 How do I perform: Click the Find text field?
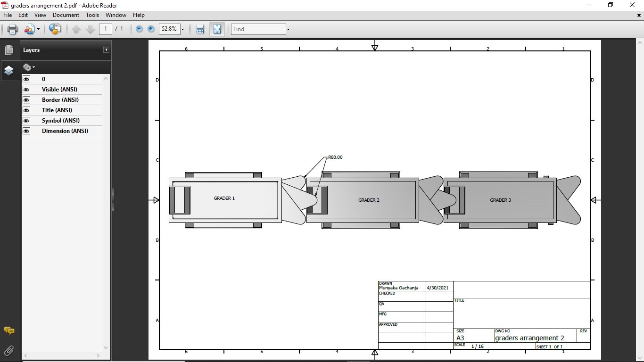tap(258, 29)
